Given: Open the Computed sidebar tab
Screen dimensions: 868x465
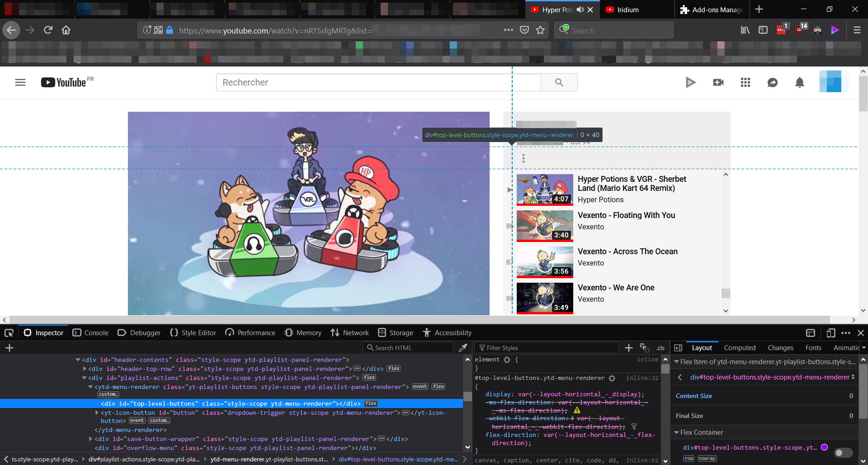Looking at the screenshot, I should (740, 348).
